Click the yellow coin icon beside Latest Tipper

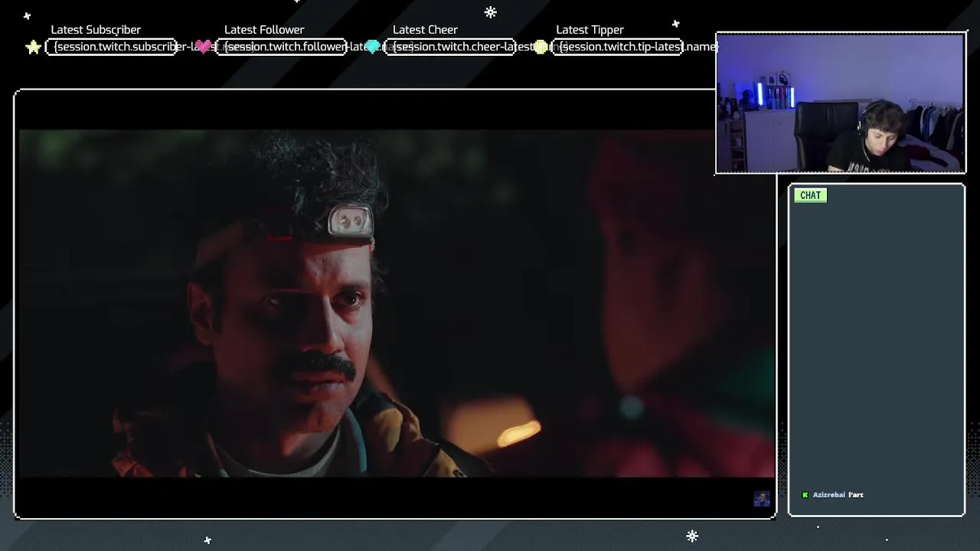click(541, 47)
